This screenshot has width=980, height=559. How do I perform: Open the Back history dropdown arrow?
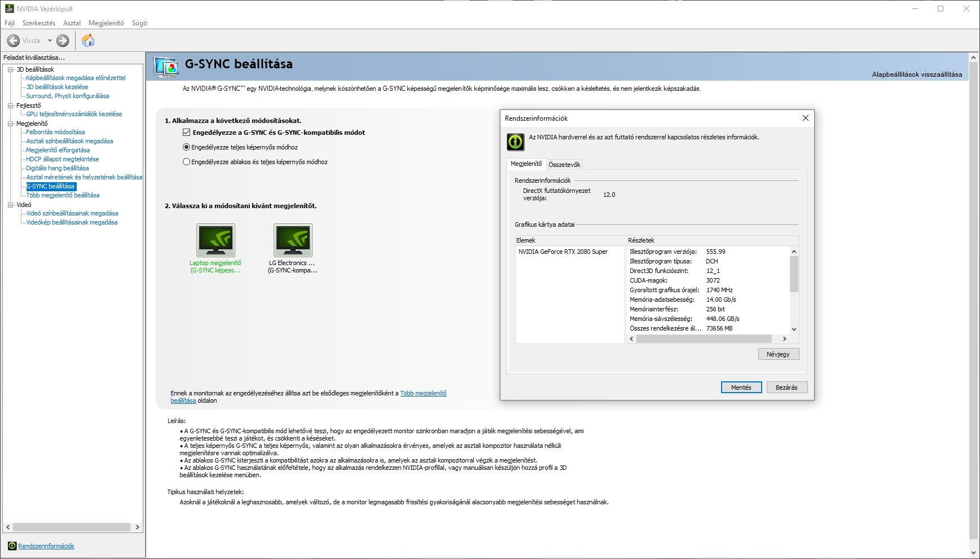50,41
